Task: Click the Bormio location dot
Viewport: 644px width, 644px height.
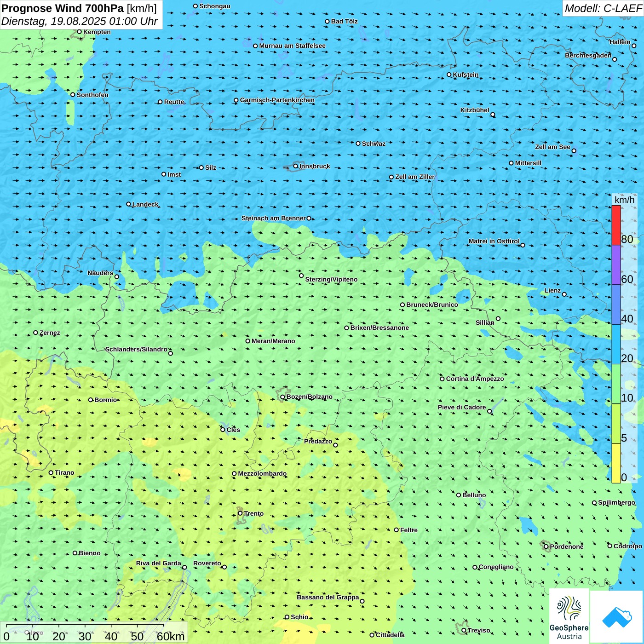Action: click(91, 400)
